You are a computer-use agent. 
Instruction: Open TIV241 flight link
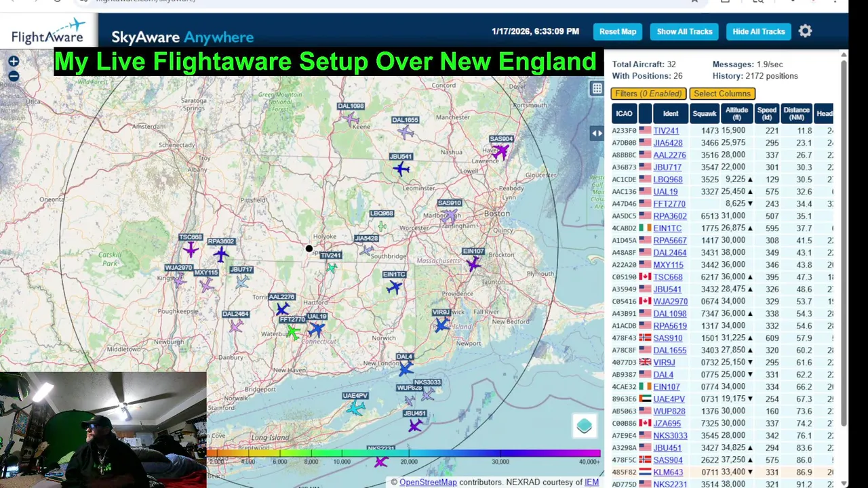tap(666, 131)
